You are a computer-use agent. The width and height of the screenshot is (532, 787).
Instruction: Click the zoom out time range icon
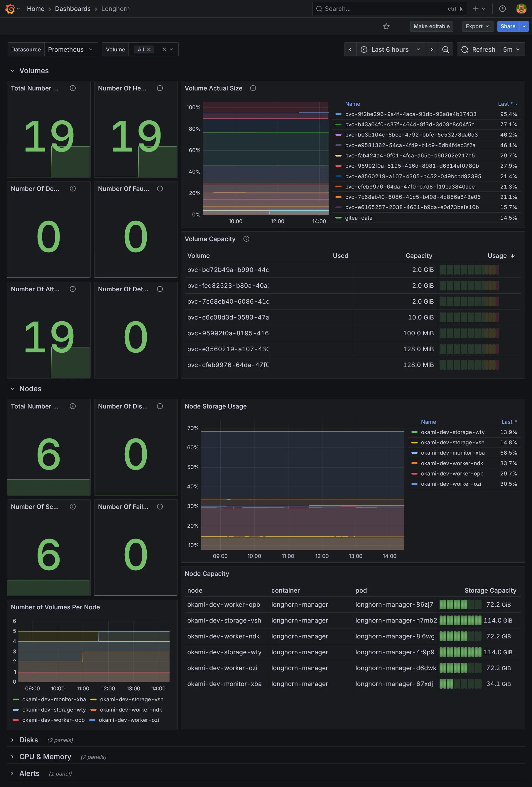coord(445,49)
